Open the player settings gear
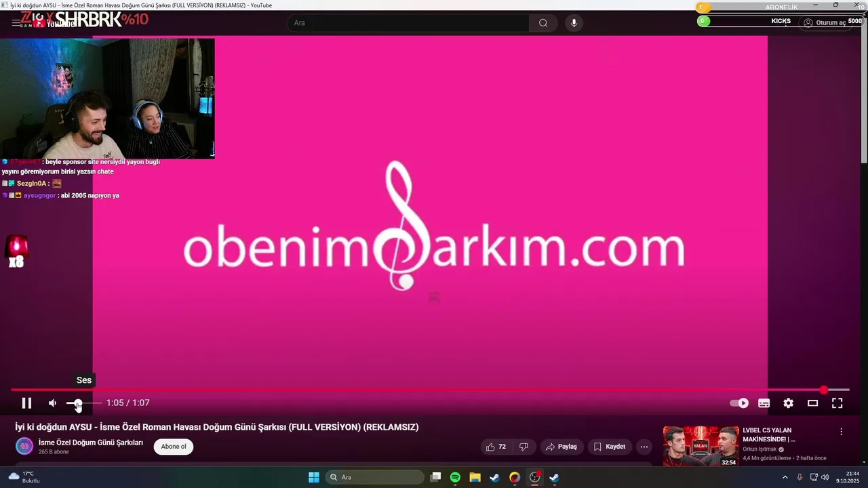Image resolution: width=868 pixels, height=488 pixels. (x=788, y=403)
